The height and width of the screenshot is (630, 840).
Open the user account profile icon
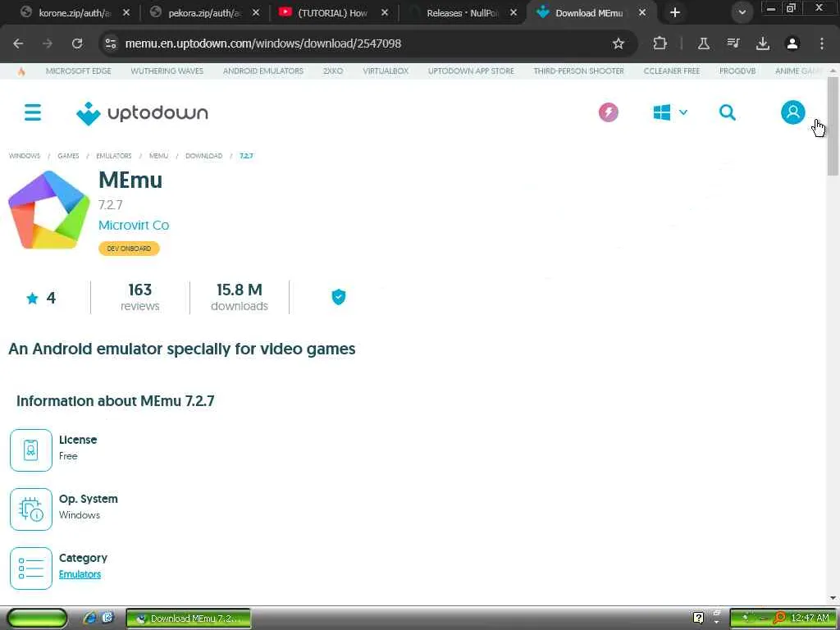(793, 112)
